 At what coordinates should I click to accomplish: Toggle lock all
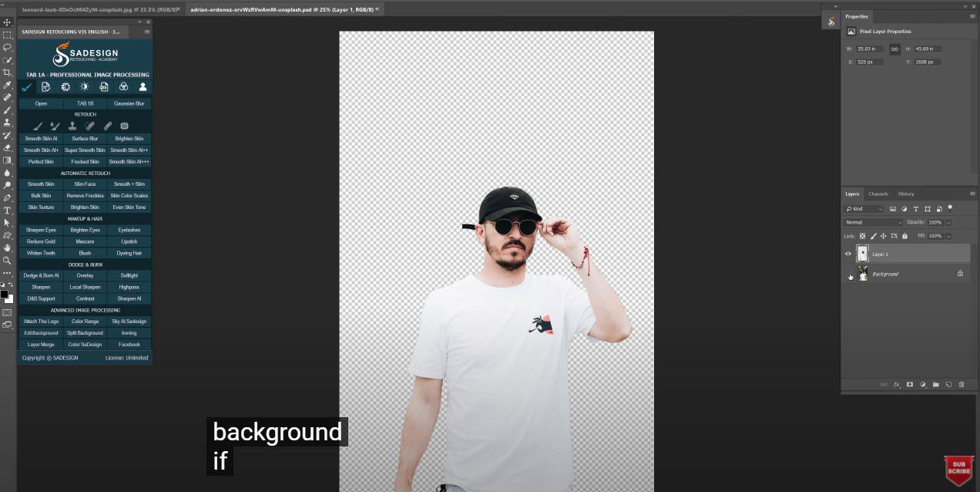click(x=904, y=236)
